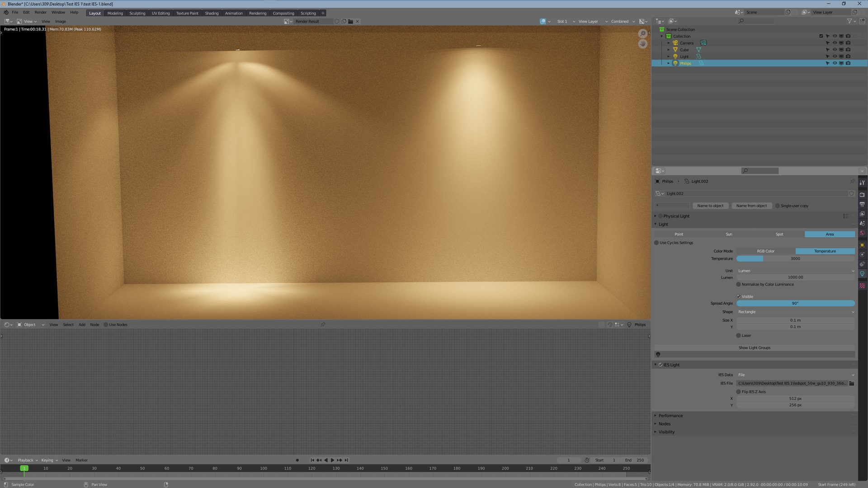Open the Object Properties orange square icon
This screenshot has height=488, width=868.
point(862,245)
